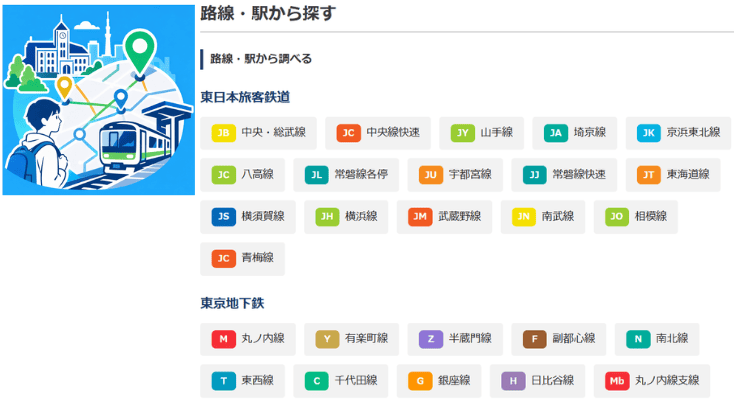734x411 pixels.
Task: Select the 東海道線 button
Action: coord(673,175)
